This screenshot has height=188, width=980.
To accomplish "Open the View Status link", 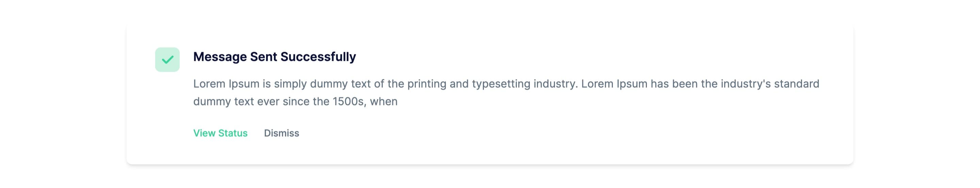I will (x=220, y=133).
